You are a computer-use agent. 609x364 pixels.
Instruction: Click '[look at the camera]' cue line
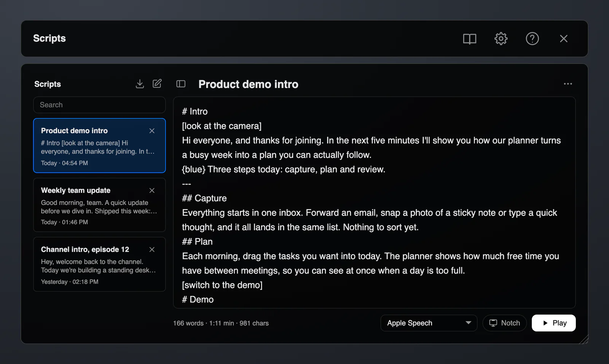[x=222, y=126]
